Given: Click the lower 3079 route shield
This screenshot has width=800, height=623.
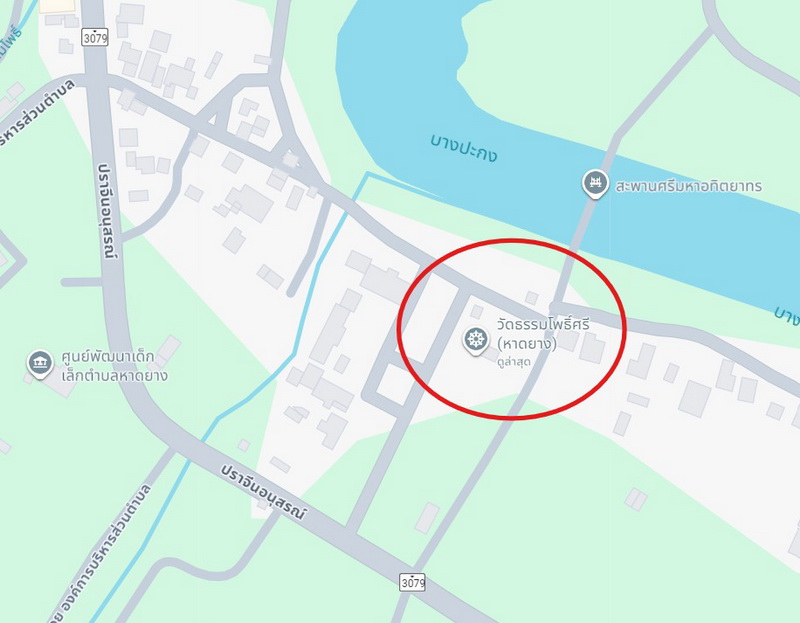Looking at the screenshot, I should [412, 582].
